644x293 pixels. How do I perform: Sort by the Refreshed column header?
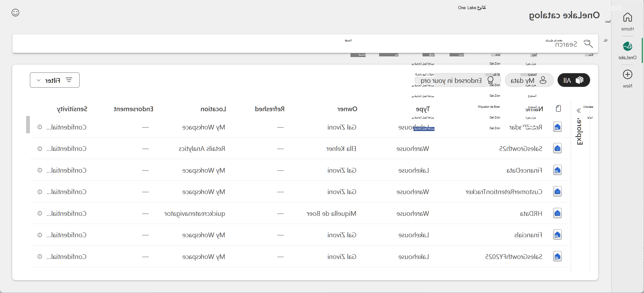pyautogui.click(x=270, y=109)
